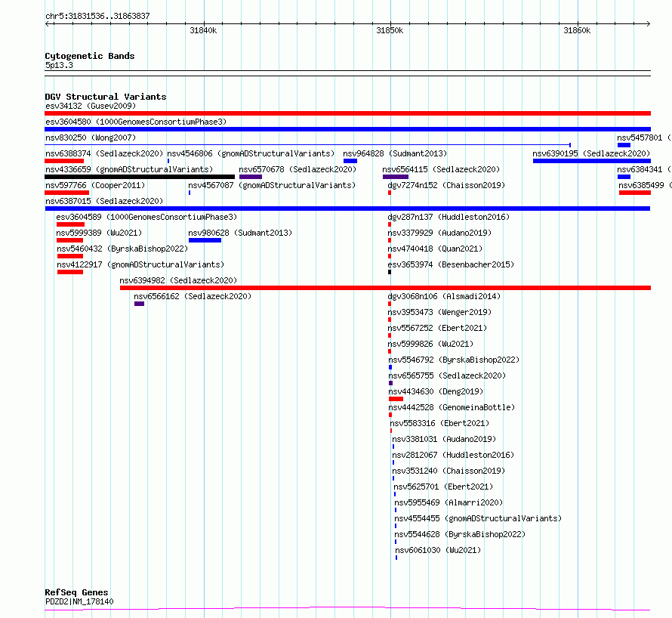Select nsv4740418 (Quan2021) variant
672x618 pixels.
click(x=435, y=249)
